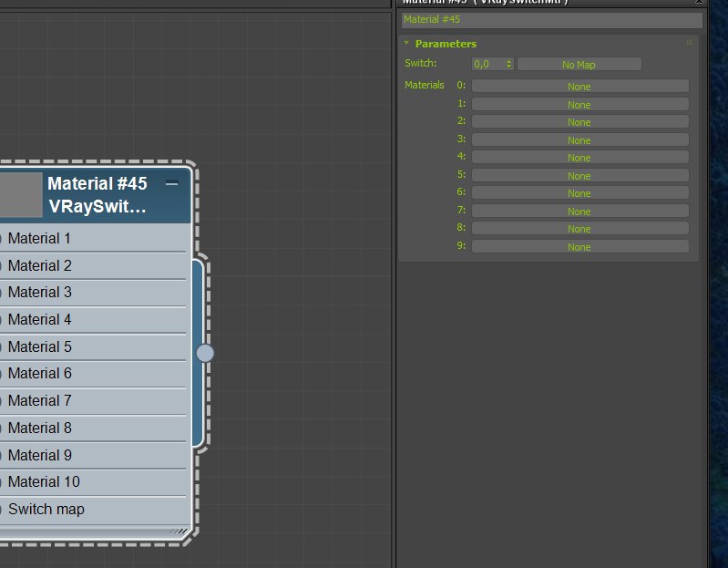Assign material to slot 0 None button

pyautogui.click(x=579, y=87)
